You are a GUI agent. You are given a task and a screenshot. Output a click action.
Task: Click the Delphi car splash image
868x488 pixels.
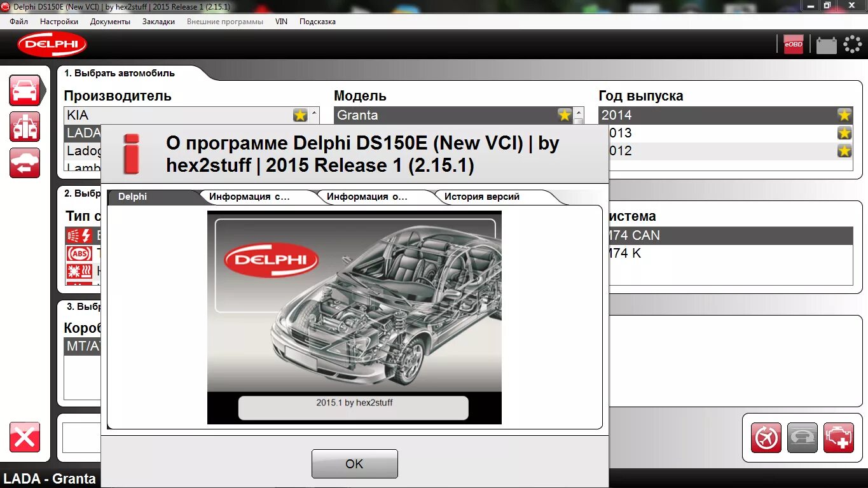point(354,317)
